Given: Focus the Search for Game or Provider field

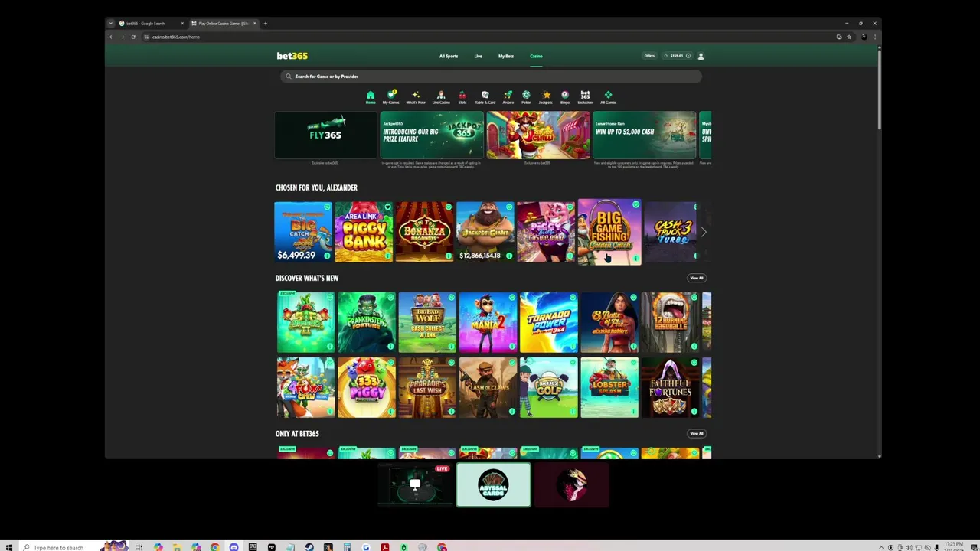Looking at the screenshot, I should point(490,76).
